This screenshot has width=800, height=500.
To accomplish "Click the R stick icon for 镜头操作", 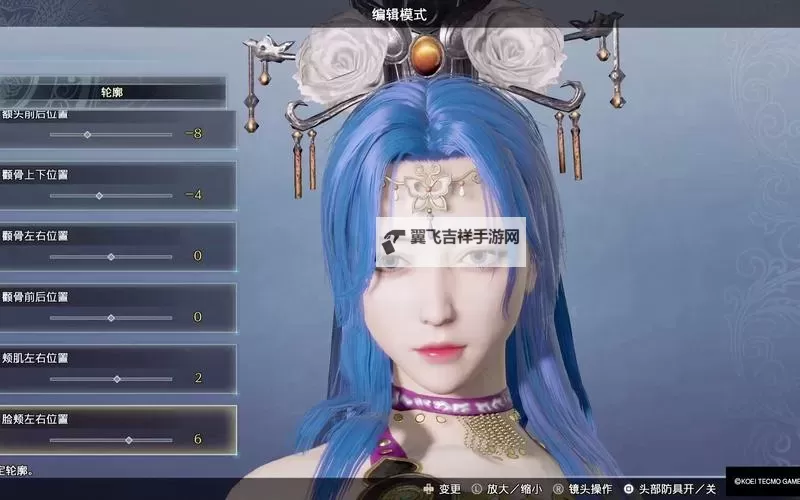I will (558, 489).
